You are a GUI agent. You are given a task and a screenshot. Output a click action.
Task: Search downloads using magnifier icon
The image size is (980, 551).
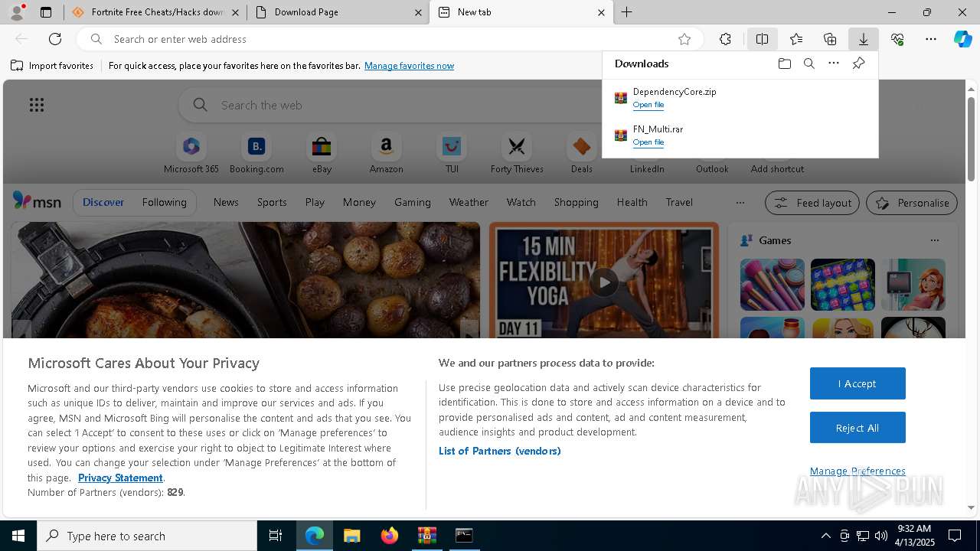[x=808, y=64]
